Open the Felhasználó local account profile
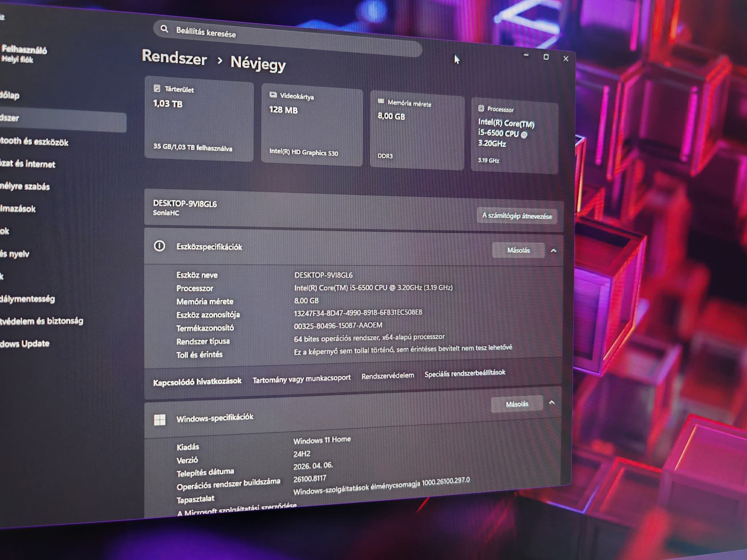This screenshot has height=560, width=747. [x=24, y=54]
